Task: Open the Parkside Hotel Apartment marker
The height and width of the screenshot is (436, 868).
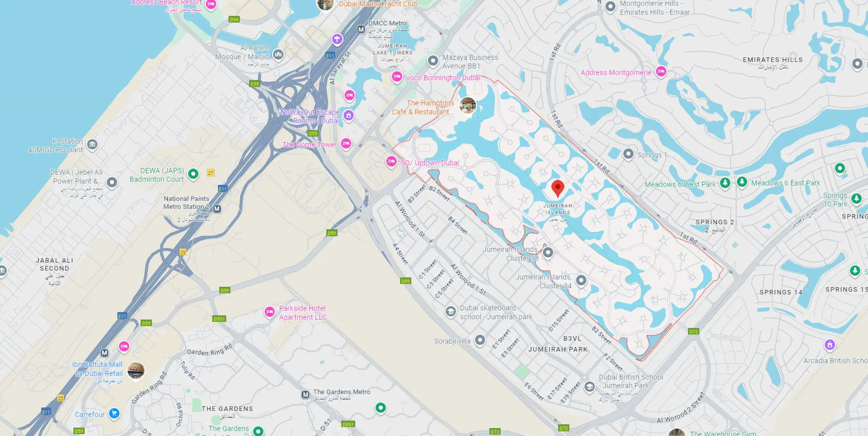Action: [x=269, y=312]
